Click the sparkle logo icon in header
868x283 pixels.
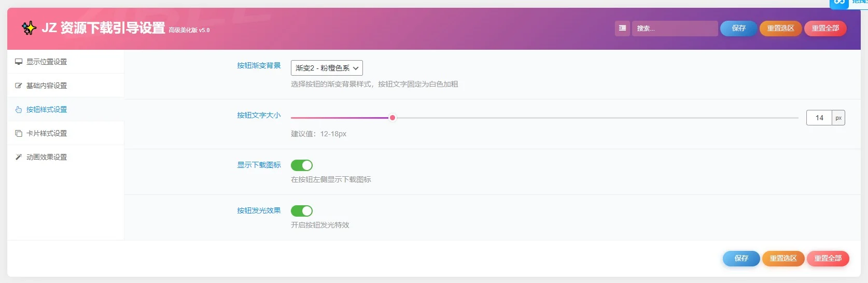click(x=29, y=27)
